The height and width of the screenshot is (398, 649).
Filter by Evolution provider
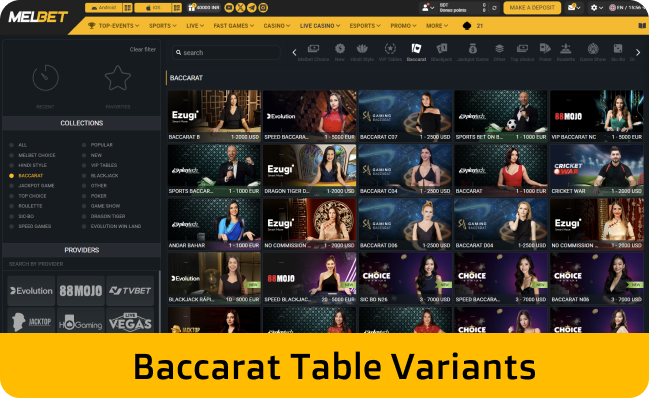31,291
